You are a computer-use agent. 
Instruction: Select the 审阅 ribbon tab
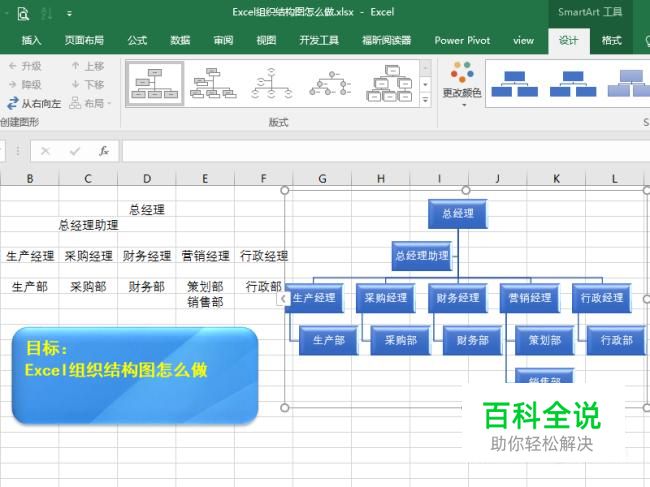(223, 40)
